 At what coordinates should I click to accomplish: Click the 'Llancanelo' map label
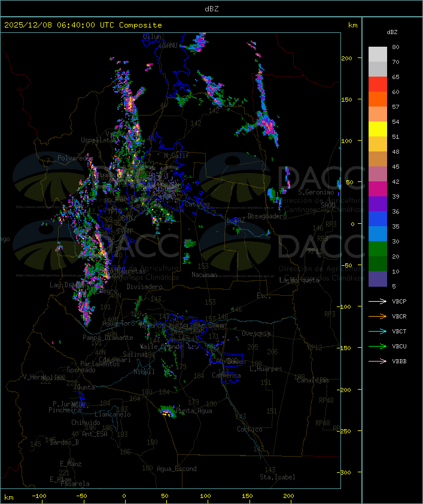pyautogui.click(x=112, y=414)
